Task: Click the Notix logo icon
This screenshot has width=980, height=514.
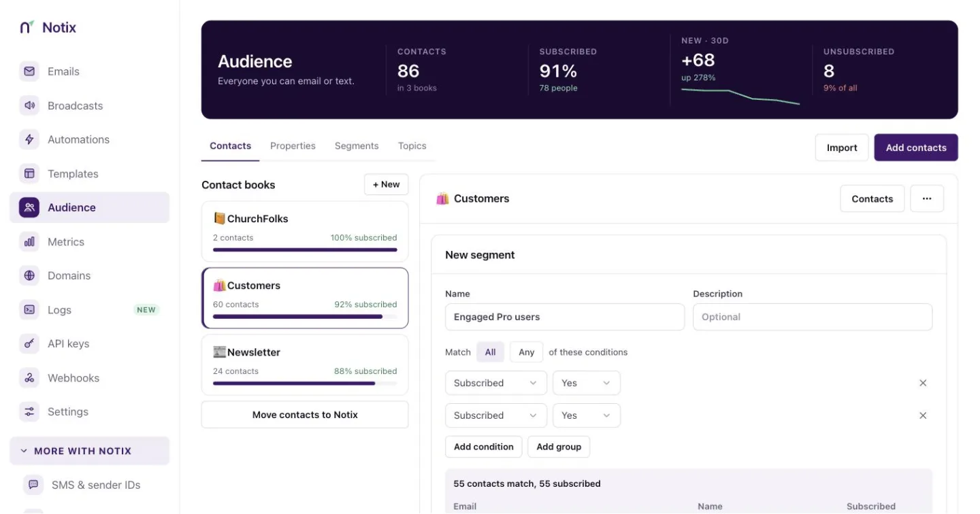Action: [27, 27]
